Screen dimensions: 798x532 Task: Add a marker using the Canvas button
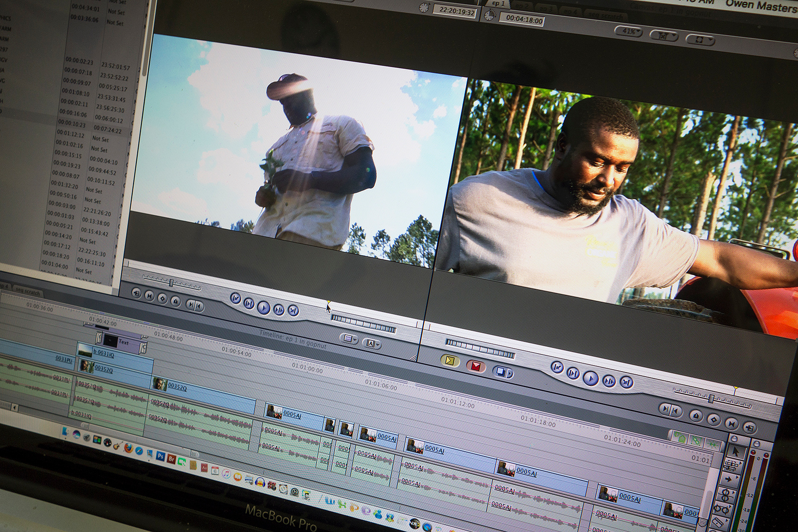click(696, 415)
